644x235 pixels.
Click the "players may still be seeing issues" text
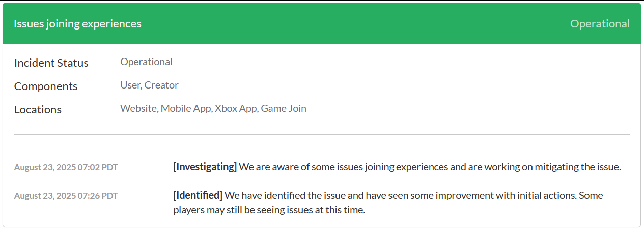tap(269, 210)
